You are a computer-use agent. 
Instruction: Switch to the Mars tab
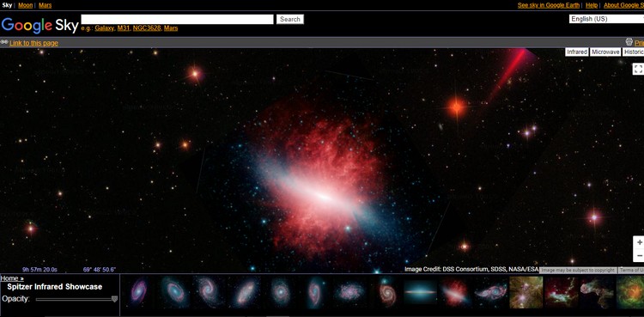coord(46,5)
